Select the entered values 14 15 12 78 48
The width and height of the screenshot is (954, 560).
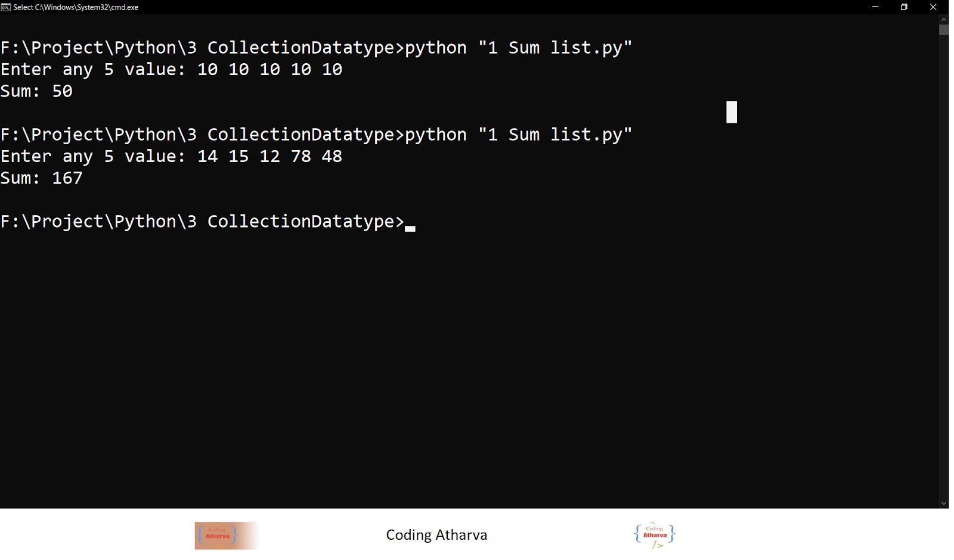(x=269, y=156)
